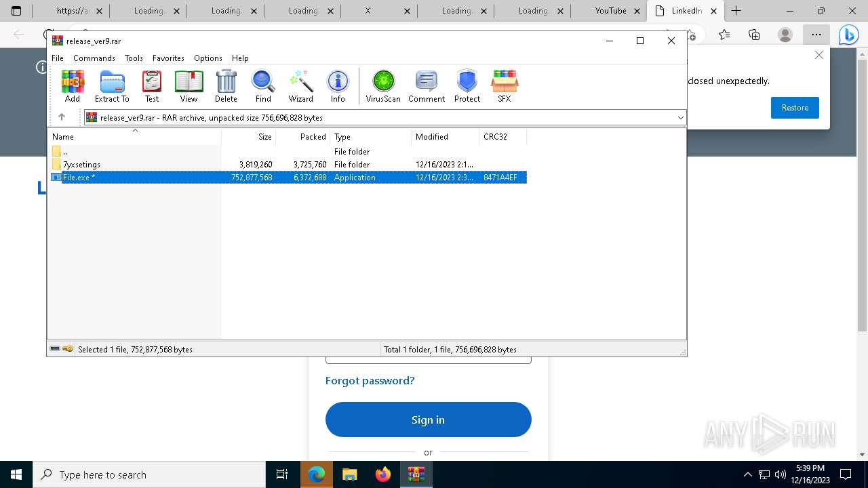Open the archive Comment tool
The width and height of the screenshot is (868, 488).
pos(427,86)
